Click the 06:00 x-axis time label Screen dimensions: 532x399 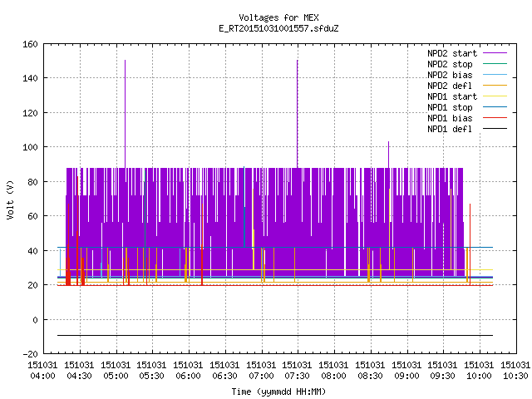coord(189,377)
